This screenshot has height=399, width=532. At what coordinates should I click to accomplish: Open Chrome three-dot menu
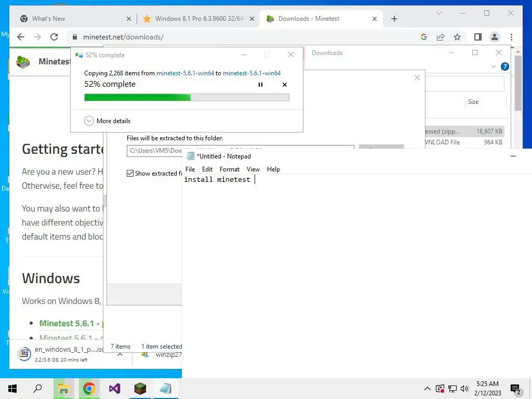511,37
